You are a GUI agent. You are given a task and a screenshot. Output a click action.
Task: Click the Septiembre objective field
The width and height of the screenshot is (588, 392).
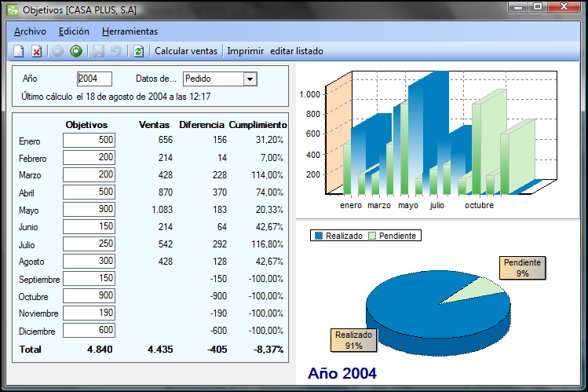(89, 278)
